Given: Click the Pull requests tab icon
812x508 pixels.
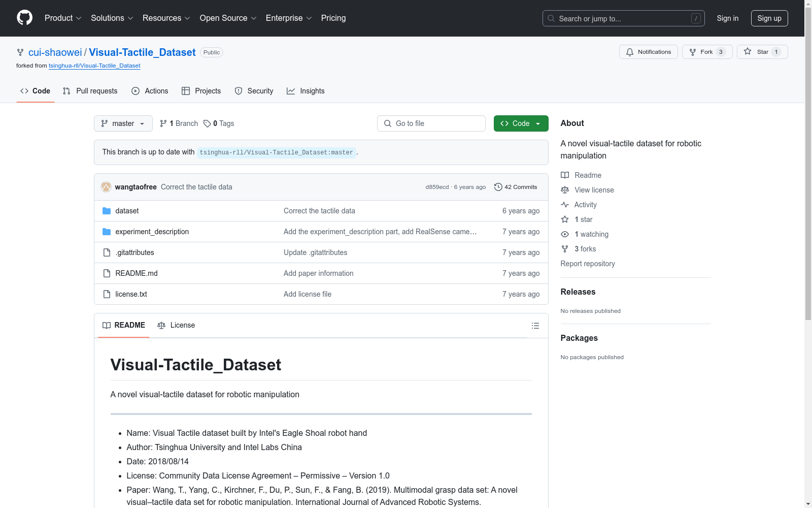Looking at the screenshot, I should click(66, 91).
